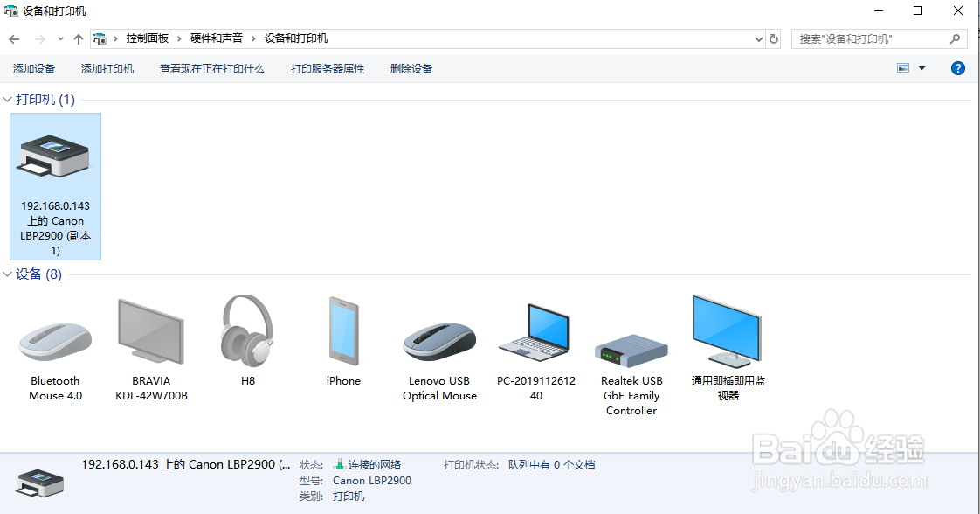Click 删除设备 in the command bar
The width and height of the screenshot is (980, 514).
pos(411,69)
